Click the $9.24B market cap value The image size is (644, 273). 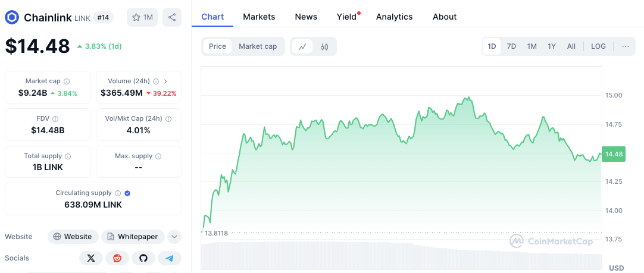coord(33,93)
